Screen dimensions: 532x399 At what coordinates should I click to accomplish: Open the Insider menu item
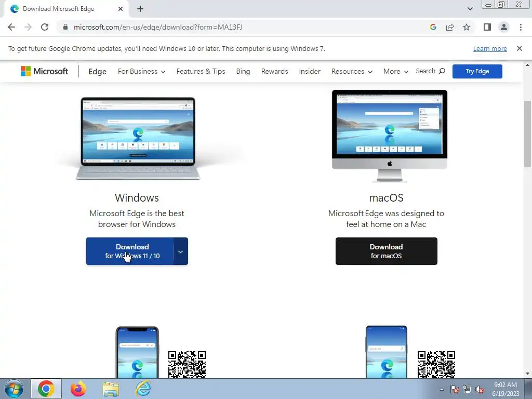pyautogui.click(x=310, y=71)
